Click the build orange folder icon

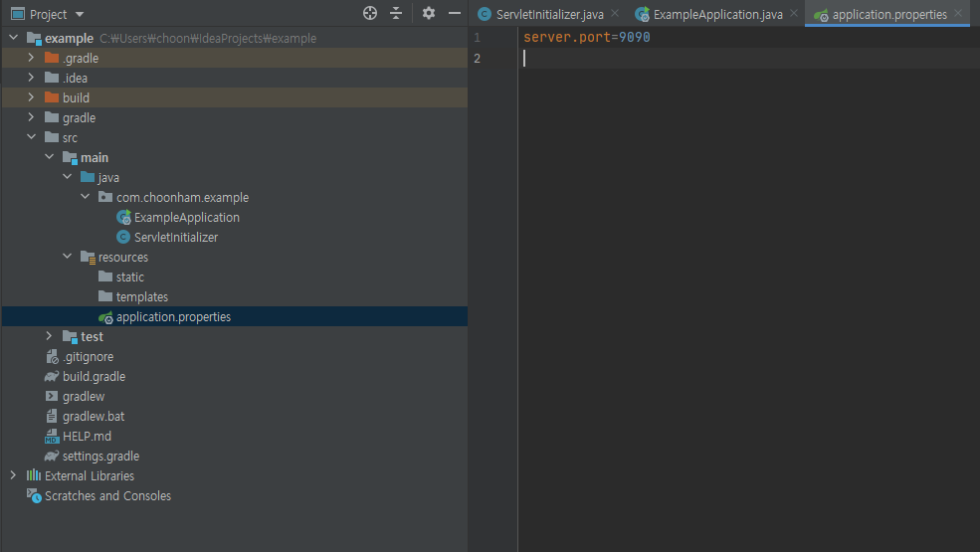(x=52, y=97)
